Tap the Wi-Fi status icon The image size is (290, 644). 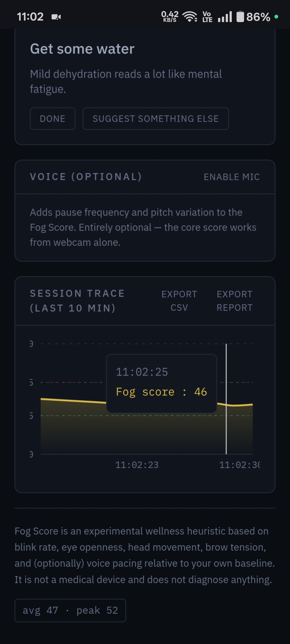point(190,17)
